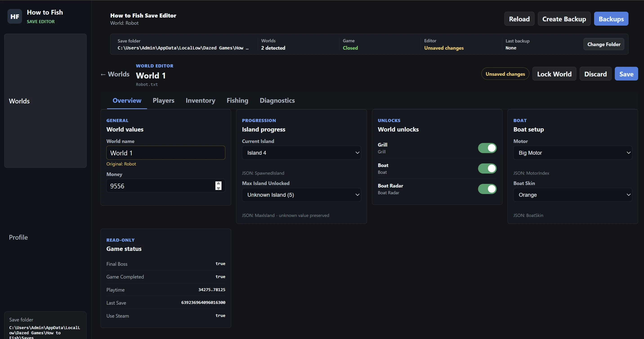This screenshot has width=644, height=339.
Task: Click the World name input field
Action: [x=166, y=153]
